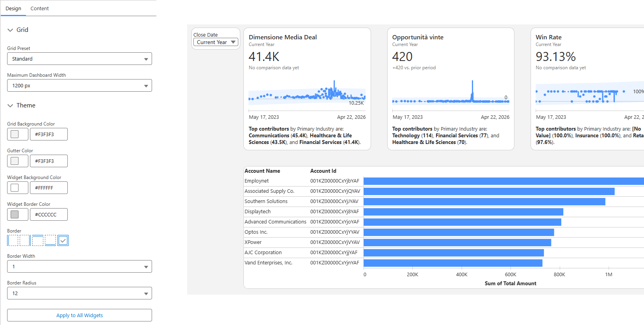Viewport: 644px width, 325px height.
Task: Click the Grid Background Color swatch
Action: pos(15,134)
